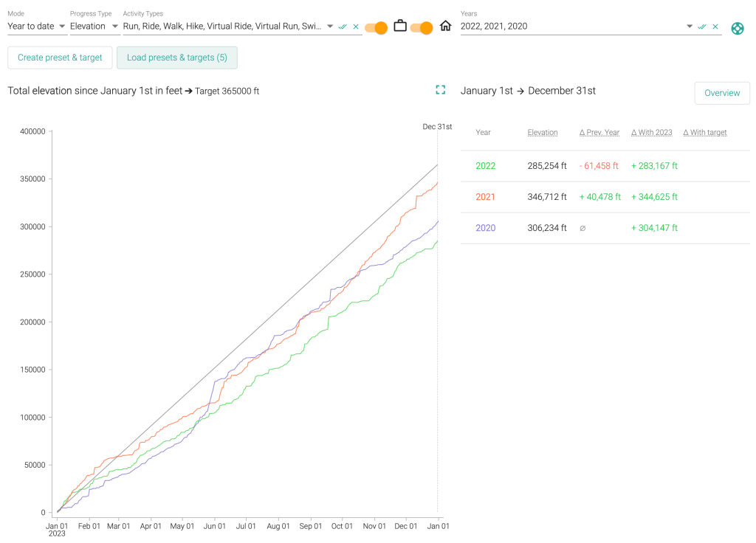Clear selected years with the X icon

715,27
